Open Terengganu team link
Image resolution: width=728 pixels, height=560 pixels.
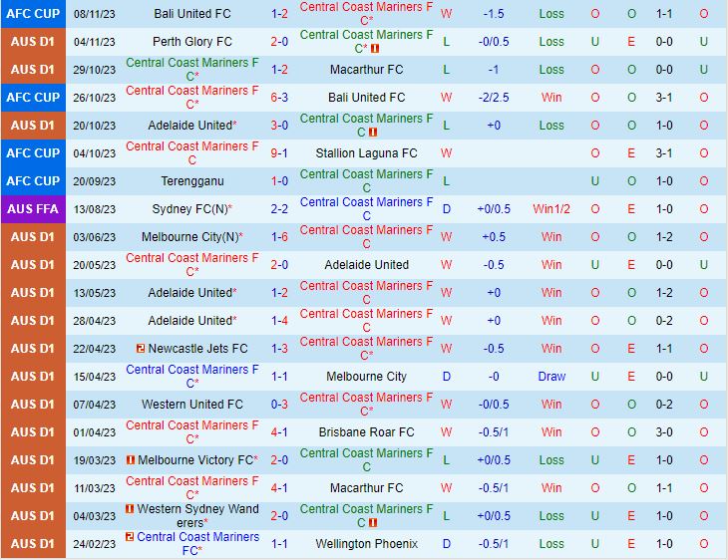click(x=192, y=181)
